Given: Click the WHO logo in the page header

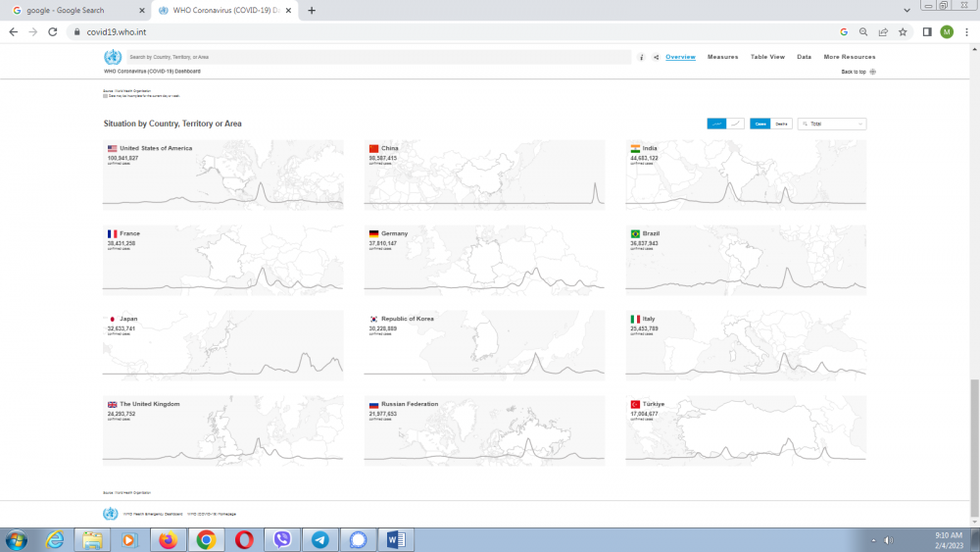Looking at the screenshot, I should 113,57.
